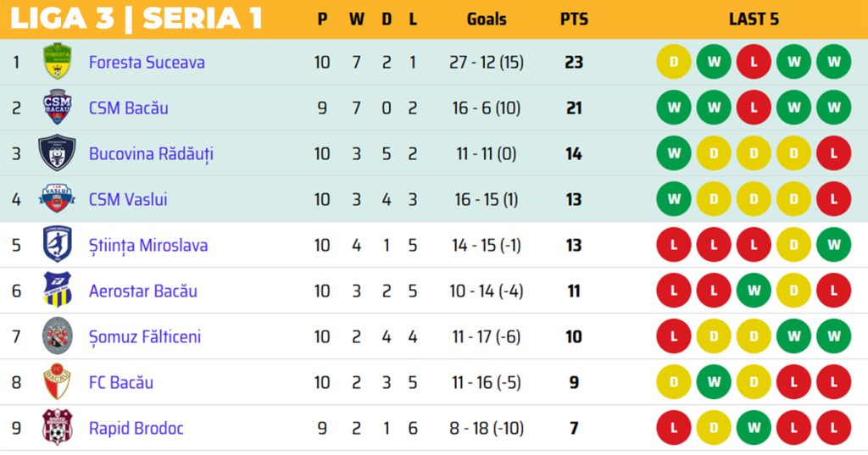Sort table by the PTS column header
This screenshot has height=455, width=868.
tap(574, 19)
